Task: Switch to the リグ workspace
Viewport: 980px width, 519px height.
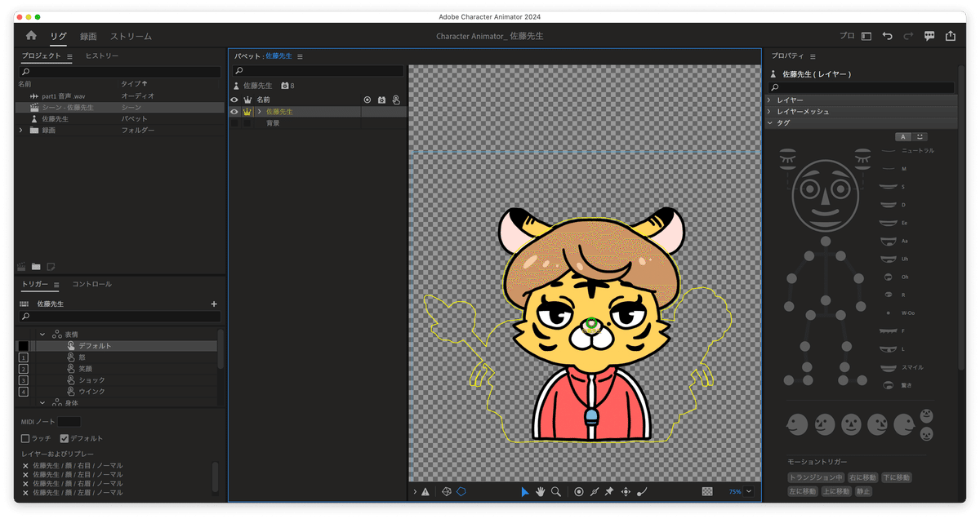Action: click(x=58, y=36)
